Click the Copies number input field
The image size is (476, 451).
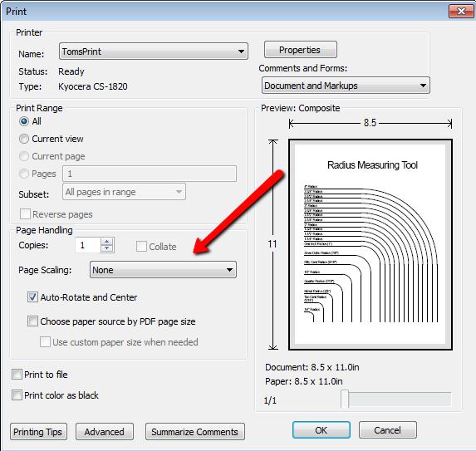(x=87, y=245)
